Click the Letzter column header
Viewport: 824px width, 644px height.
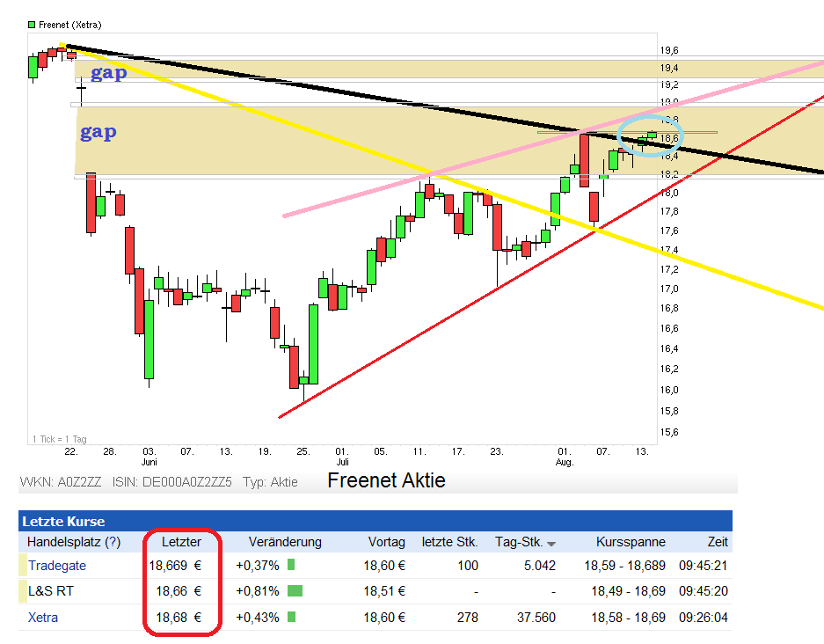[181, 542]
